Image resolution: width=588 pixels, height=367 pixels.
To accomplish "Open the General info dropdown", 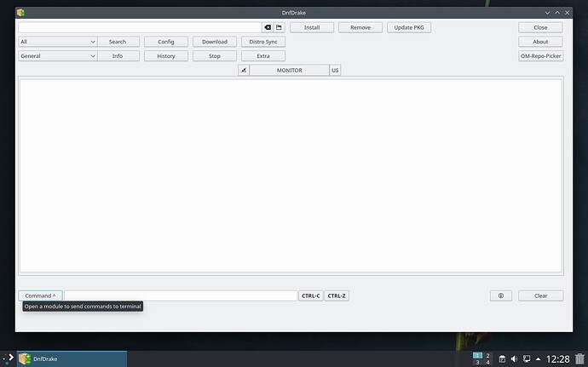I will pyautogui.click(x=58, y=56).
